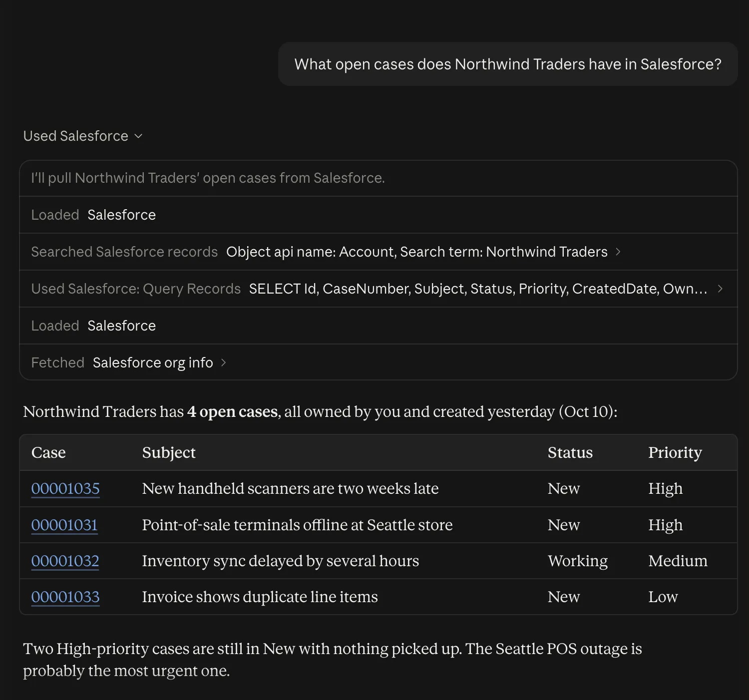Collapse the Used Salesforce section
The width and height of the screenshot is (749, 700).
coord(83,136)
